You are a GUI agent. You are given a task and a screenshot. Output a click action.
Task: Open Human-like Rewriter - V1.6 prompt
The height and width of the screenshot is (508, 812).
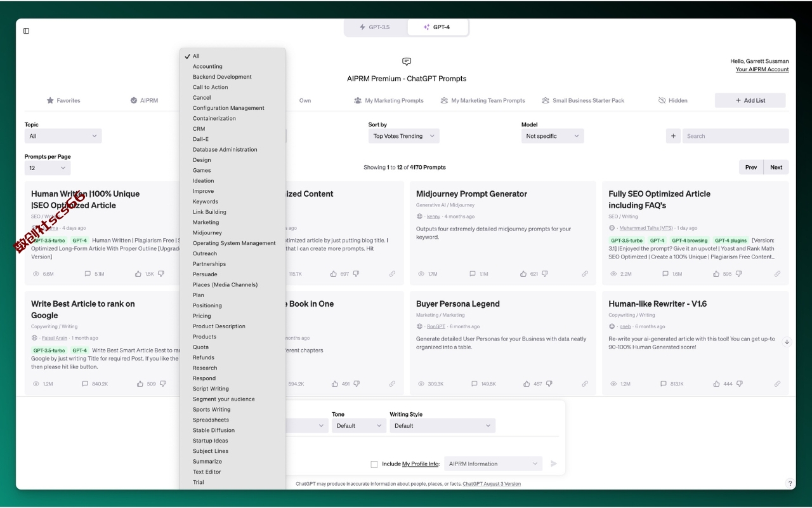[x=657, y=304]
